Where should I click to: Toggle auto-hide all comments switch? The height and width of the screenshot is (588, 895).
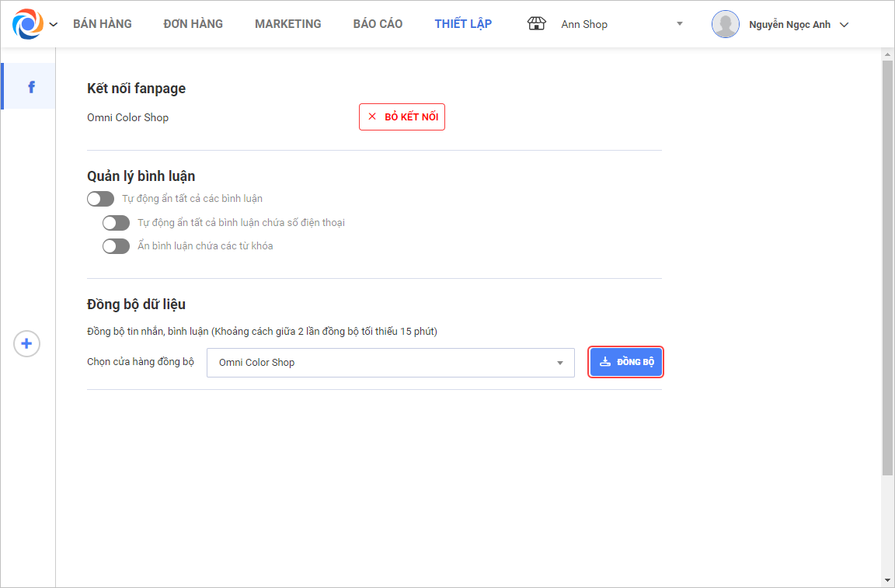pos(100,199)
